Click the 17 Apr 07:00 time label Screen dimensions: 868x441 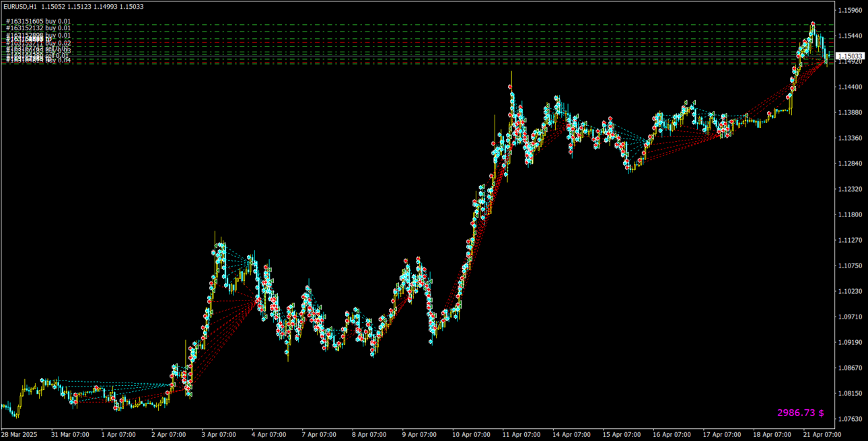point(723,435)
